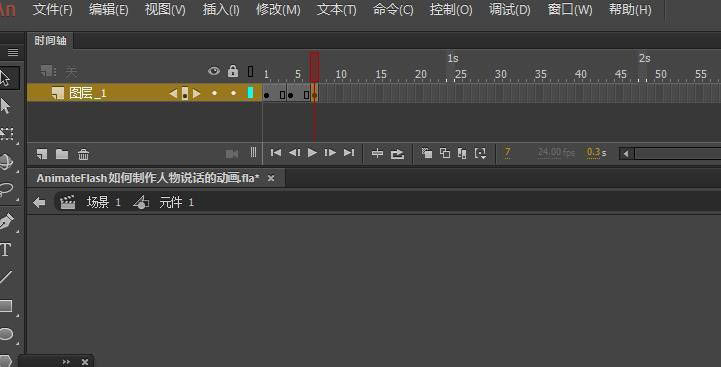Toggle visibility for all layers eye icon
The height and width of the screenshot is (367, 721).
[x=214, y=71]
